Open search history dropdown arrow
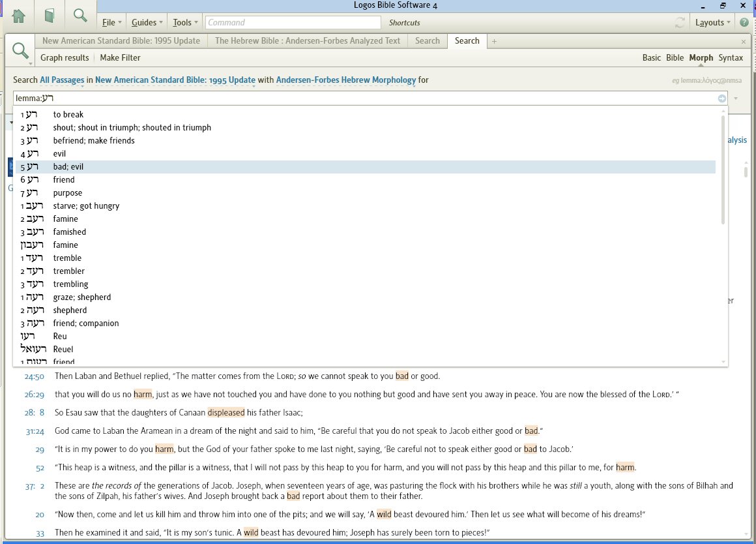Viewport: 756px width, 544px height. pos(736,98)
